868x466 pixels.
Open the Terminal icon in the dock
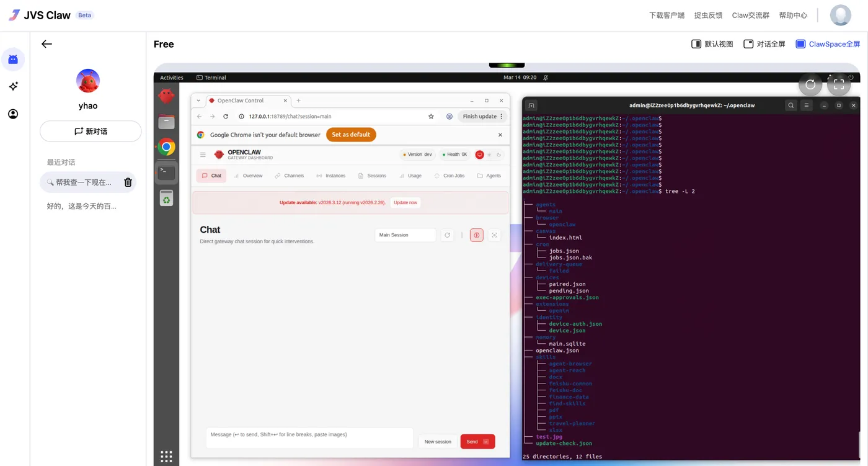coord(166,173)
